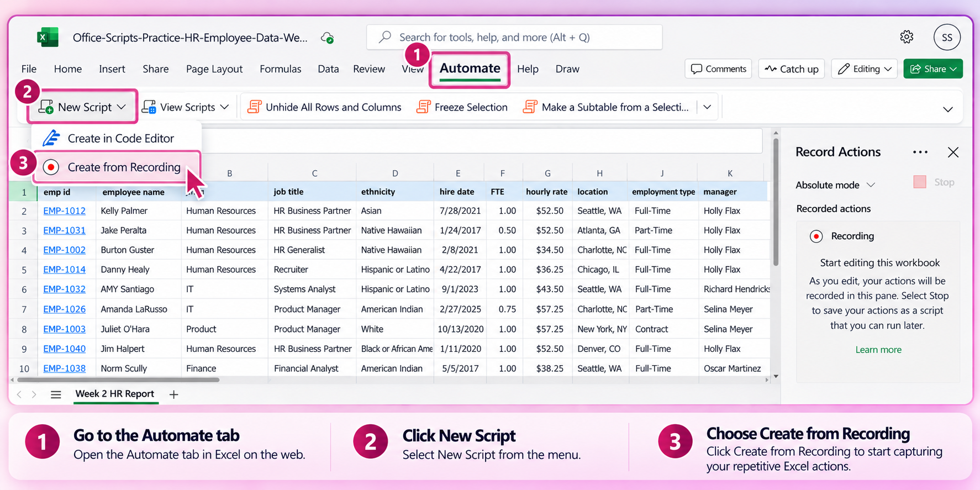The image size is (980, 490).
Task: Open the Share button dropdown
Action: (x=933, y=69)
